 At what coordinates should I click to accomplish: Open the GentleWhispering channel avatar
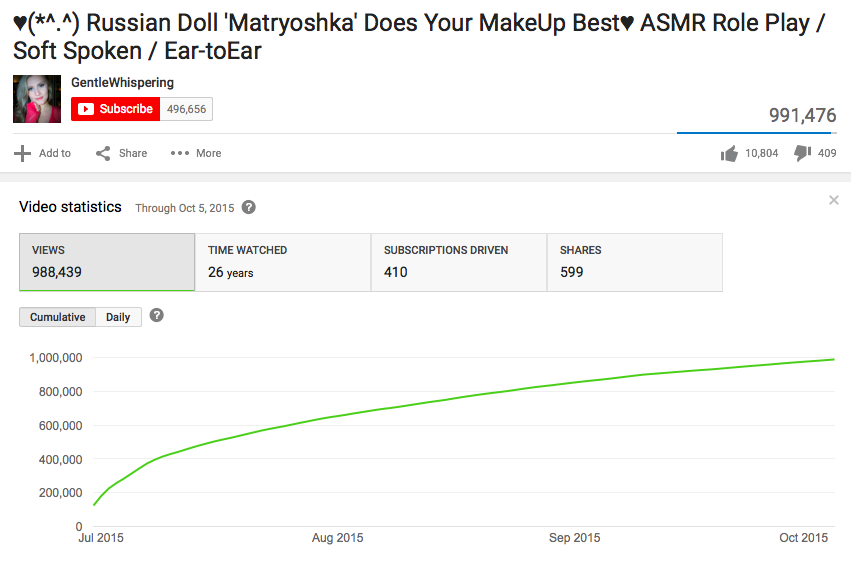37,99
